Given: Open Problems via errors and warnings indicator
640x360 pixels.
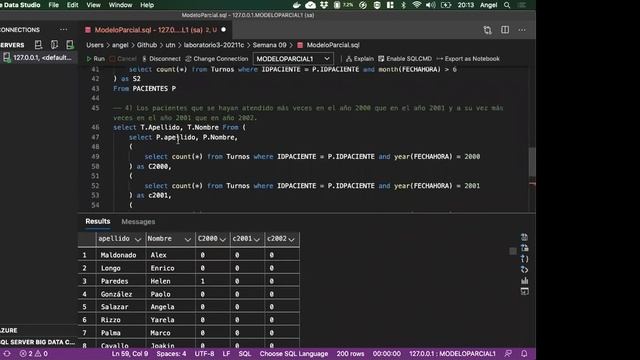Looking at the screenshot, I should 33,353.
